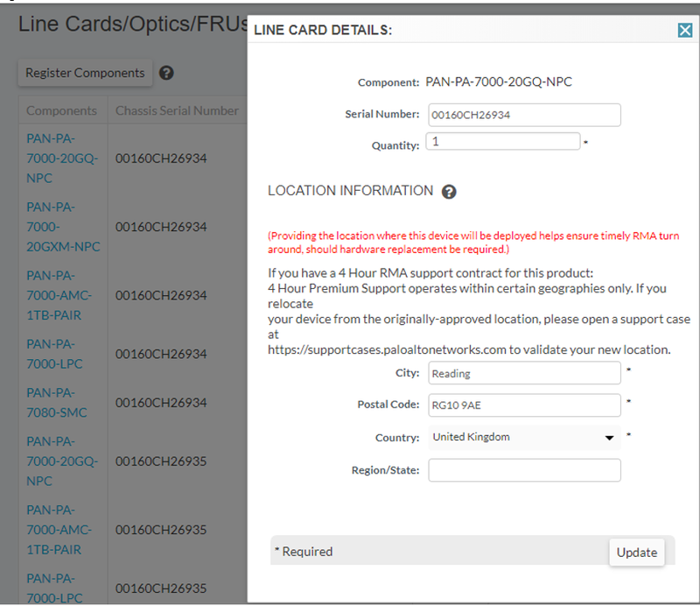This screenshot has width=700, height=606.
Task: Focus the City text field
Action: click(524, 373)
